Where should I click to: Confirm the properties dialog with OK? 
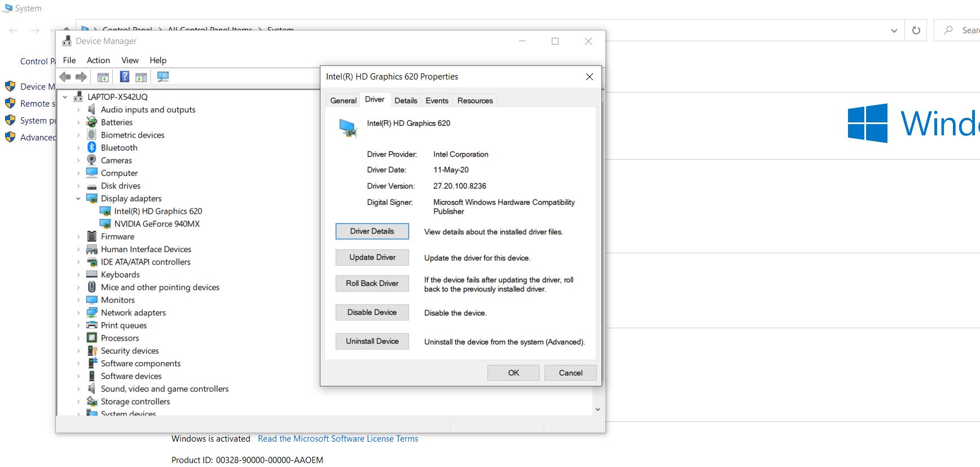pyautogui.click(x=513, y=373)
